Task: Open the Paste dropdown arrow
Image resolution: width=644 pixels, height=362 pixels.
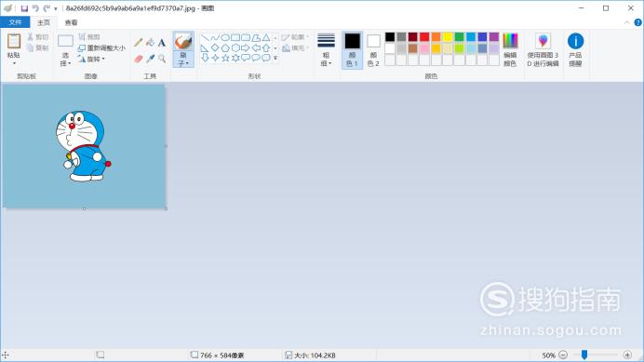Action: click(x=14, y=63)
